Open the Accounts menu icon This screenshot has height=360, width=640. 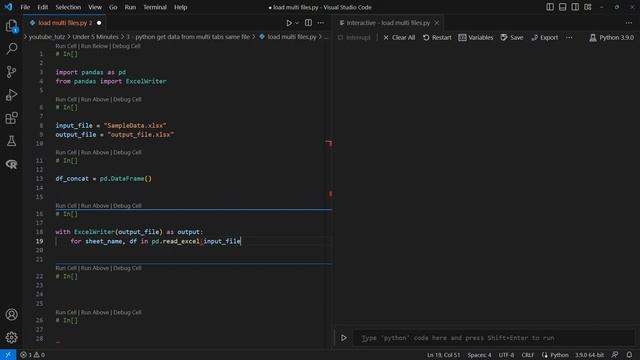point(11,315)
